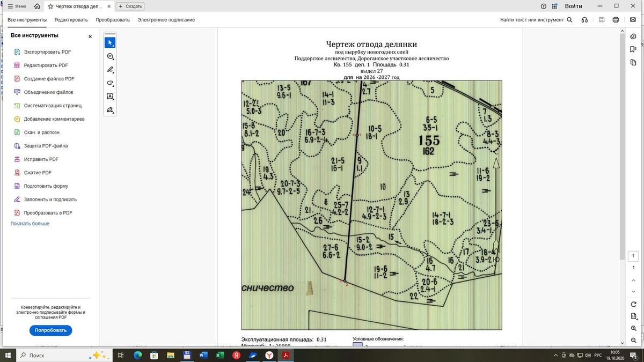Viewport: 644px width, 362px height.
Task: Click the Попробовать button
Action: click(50, 330)
